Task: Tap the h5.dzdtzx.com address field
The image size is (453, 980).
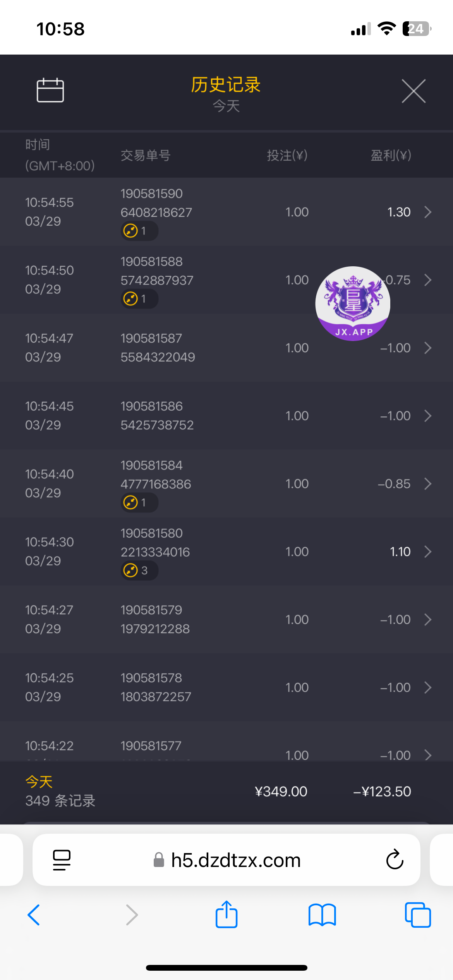Action: 235,860
